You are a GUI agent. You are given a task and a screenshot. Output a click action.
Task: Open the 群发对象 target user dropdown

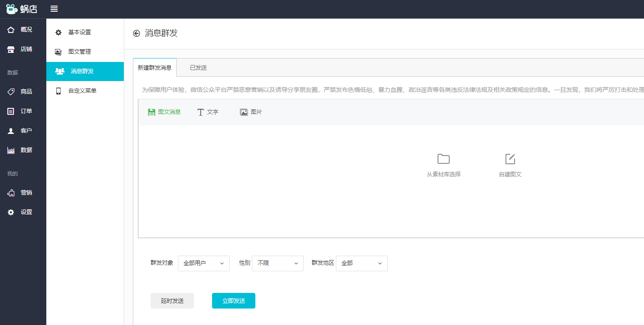[x=203, y=263]
